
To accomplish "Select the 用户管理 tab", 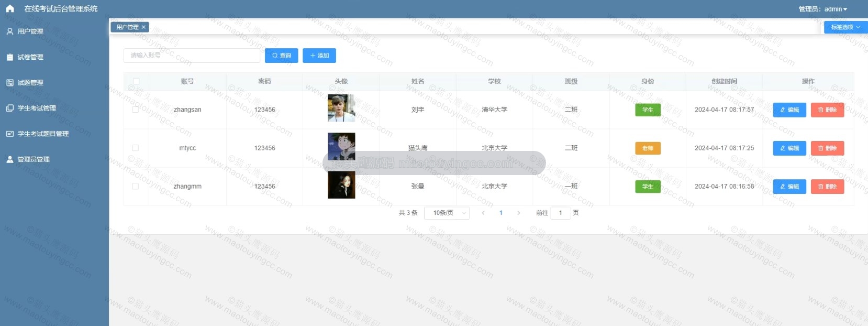I will [x=127, y=27].
